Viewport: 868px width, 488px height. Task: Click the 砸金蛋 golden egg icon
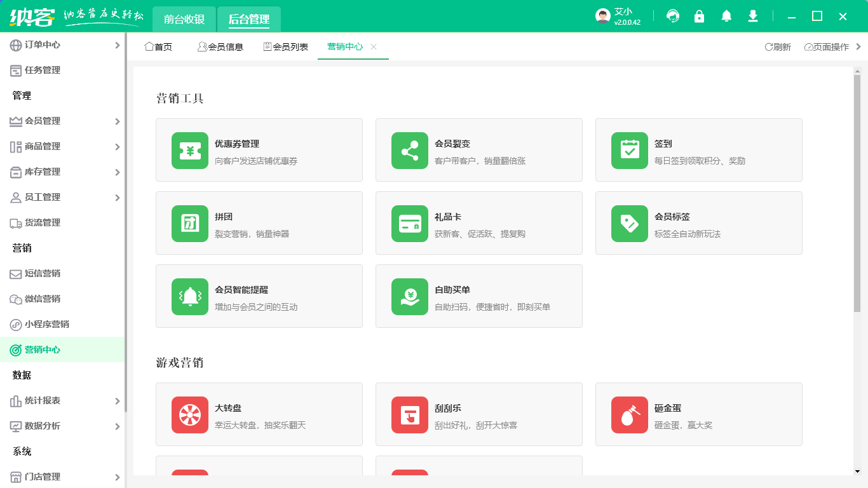[629, 414]
